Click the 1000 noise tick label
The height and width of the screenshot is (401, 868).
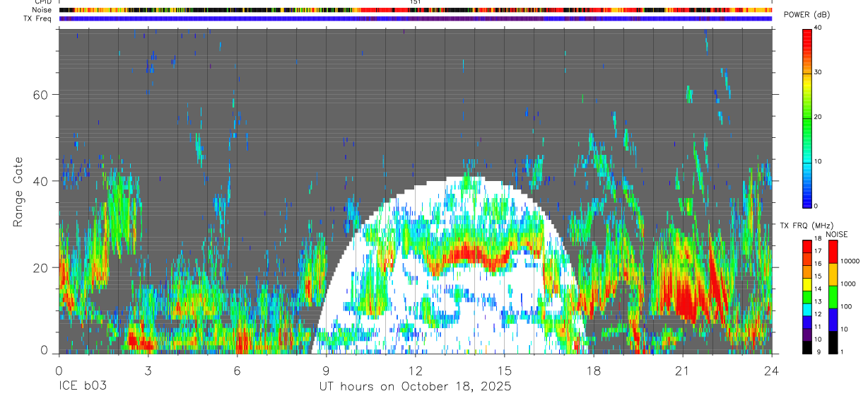click(848, 284)
